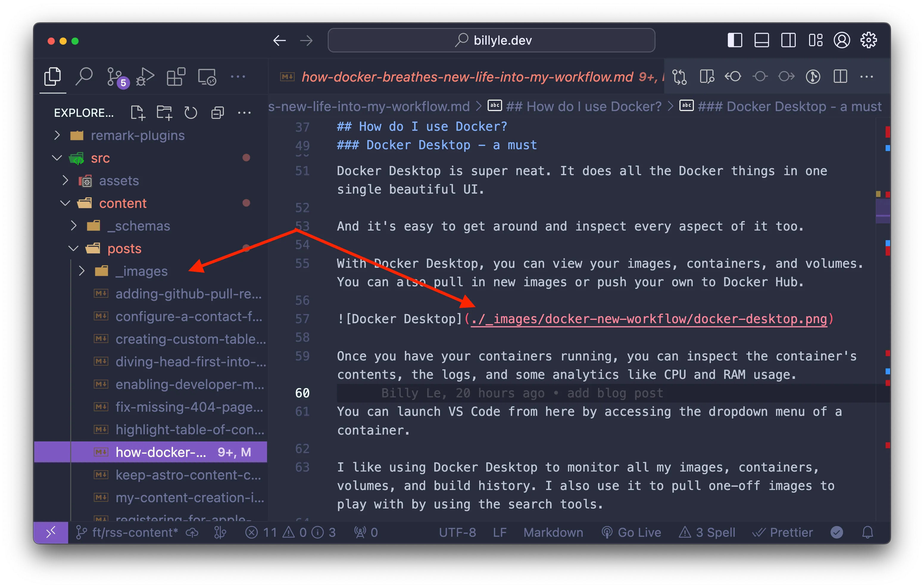
Task: Click the Markdown language mode indicator
Action: coord(553,532)
